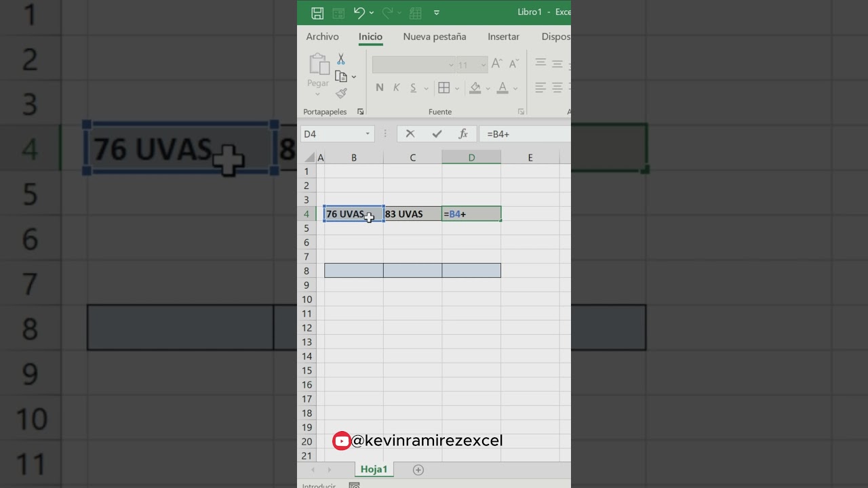Screen dimensions: 868x488
Task: Open borders dropdown arrow
Action: pyautogui.click(x=457, y=88)
